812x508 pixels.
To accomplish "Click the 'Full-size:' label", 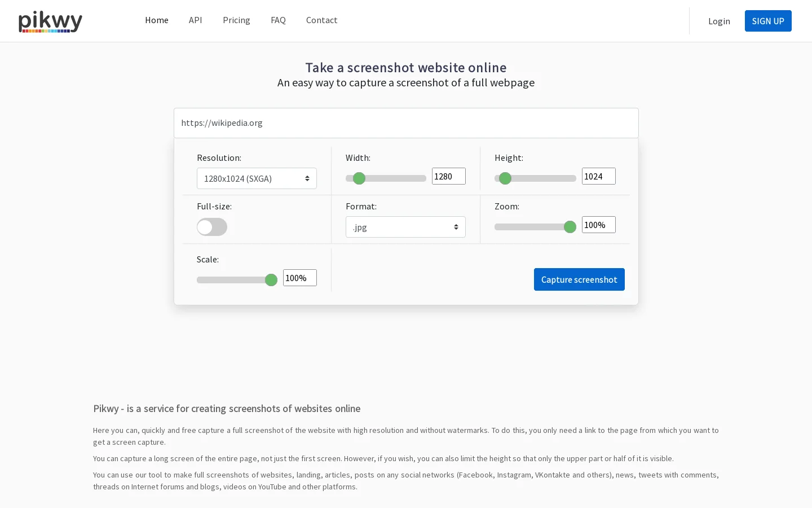I will pos(214,207).
